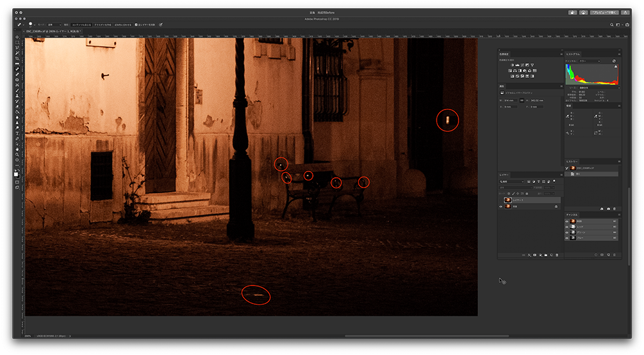The height and width of the screenshot is (355, 644).
Task: Delete layer using Layers panel trash icon
Action: pos(557,255)
